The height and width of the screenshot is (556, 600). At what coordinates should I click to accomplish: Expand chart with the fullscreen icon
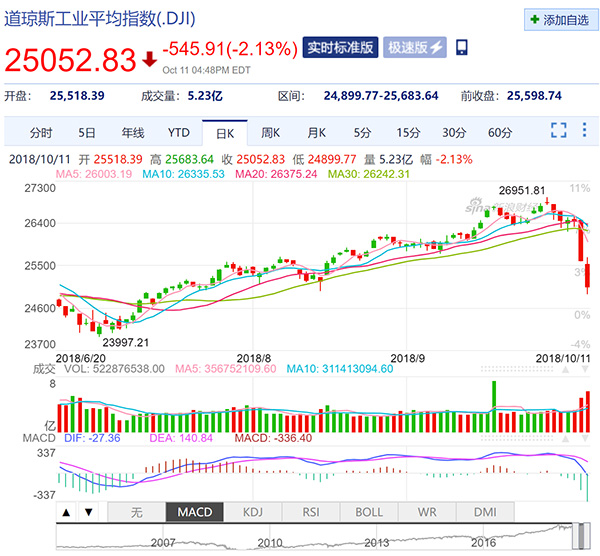point(559,130)
